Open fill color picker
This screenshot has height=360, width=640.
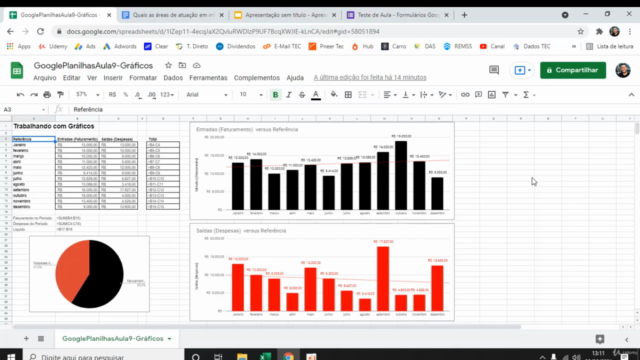point(334,95)
